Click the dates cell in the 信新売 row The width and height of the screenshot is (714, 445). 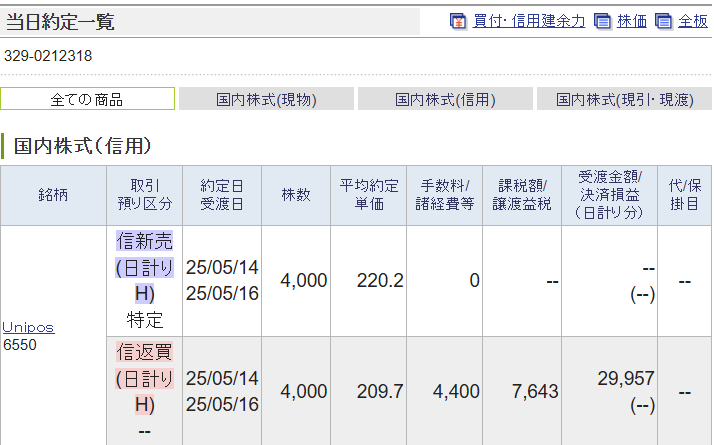pyautogui.click(x=222, y=281)
